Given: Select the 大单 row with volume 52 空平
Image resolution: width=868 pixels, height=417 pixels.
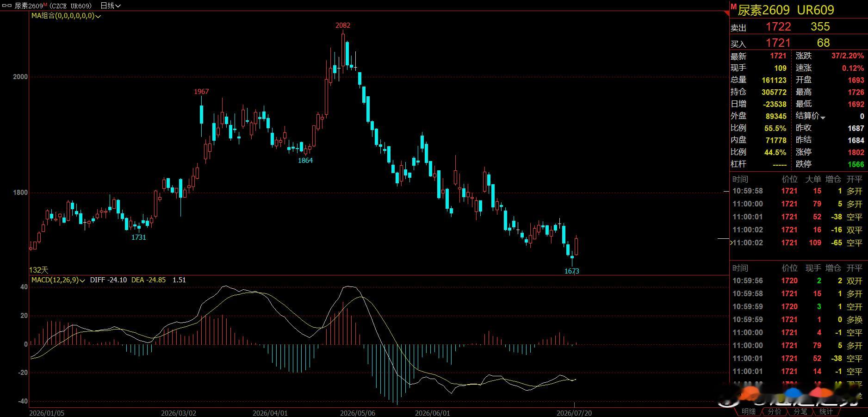Looking at the screenshot, I should point(797,217).
